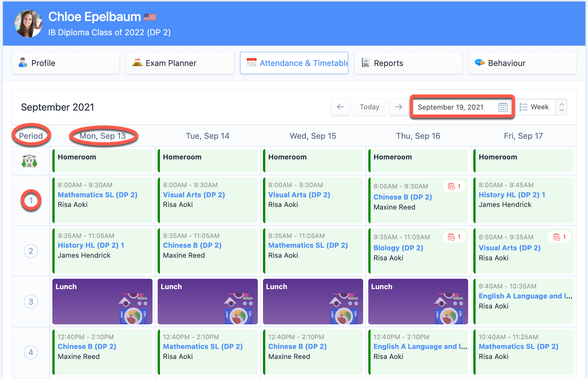The height and width of the screenshot is (379, 588).
Task: Select the Behaviour tab
Action: pos(522,63)
